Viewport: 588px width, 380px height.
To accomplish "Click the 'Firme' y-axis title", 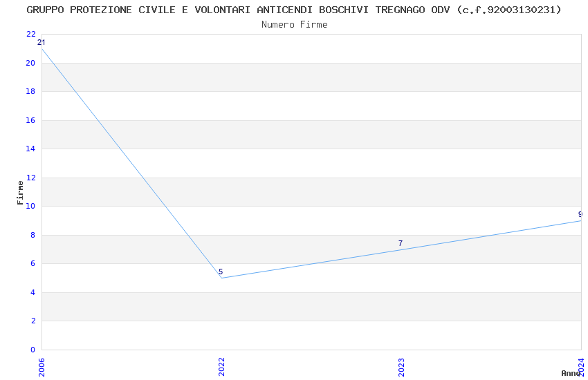I will [x=20, y=193].
